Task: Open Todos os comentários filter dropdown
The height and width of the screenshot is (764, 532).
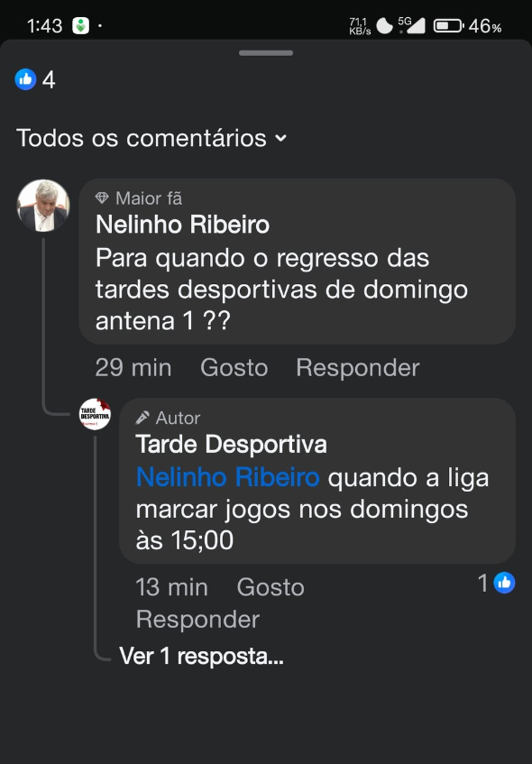Action: tap(151, 138)
